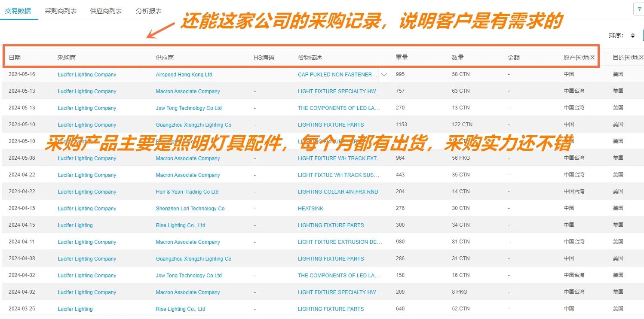Open the HEATSINK description link
This screenshot has height=319, width=644.
click(311, 209)
